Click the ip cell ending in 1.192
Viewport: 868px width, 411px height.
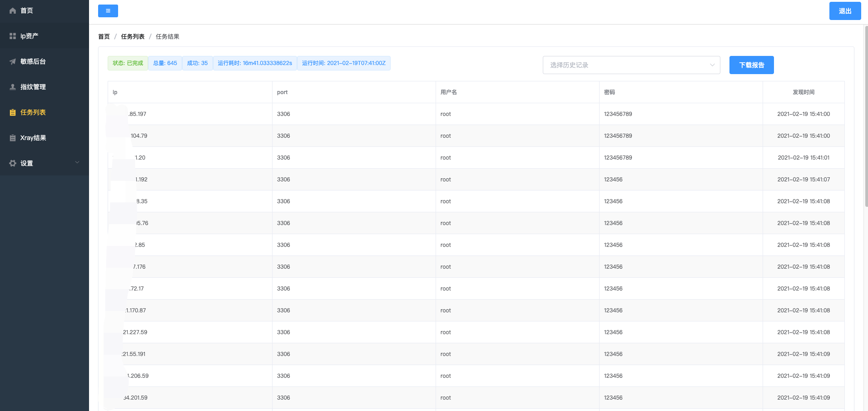pos(190,180)
